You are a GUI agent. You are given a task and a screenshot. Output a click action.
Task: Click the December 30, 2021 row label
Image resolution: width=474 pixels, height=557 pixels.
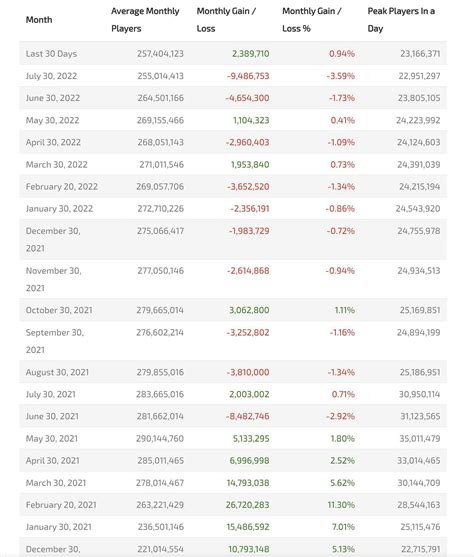click(53, 239)
